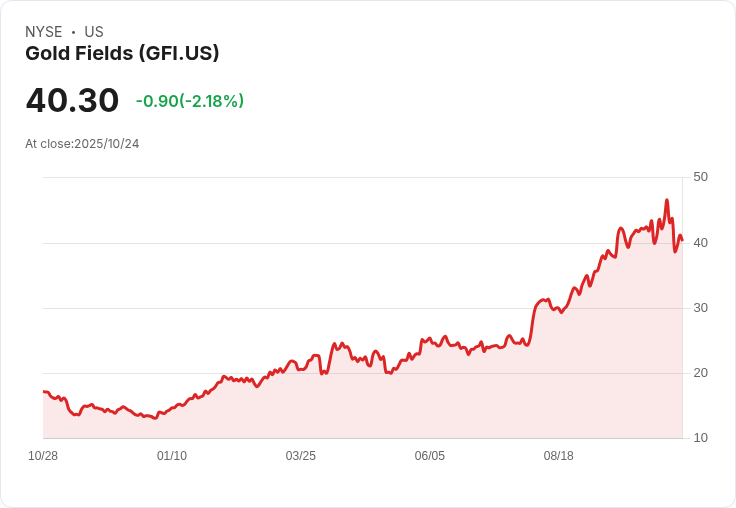Click the highest peak of the price line

[666, 201]
